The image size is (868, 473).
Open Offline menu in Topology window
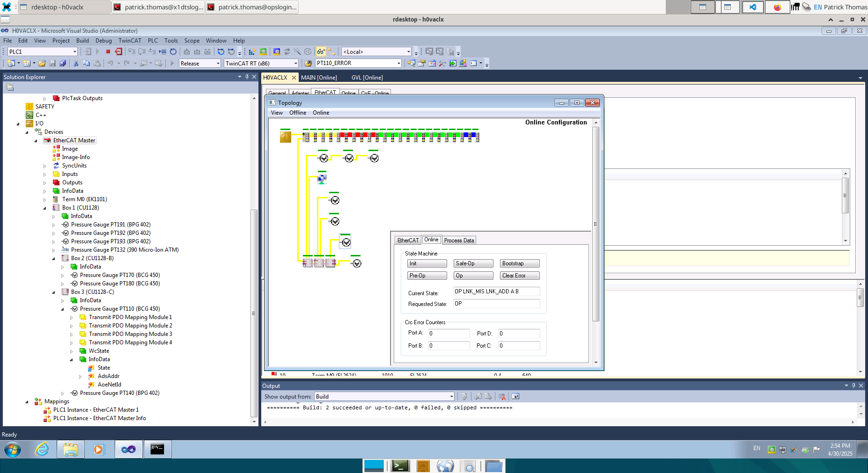click(x=298, y=113)
